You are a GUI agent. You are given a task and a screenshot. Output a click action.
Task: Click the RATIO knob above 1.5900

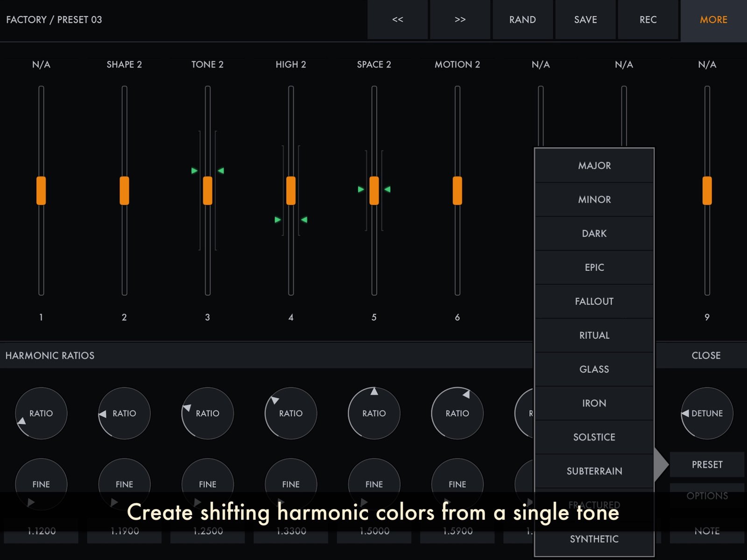tap(457, 413)
